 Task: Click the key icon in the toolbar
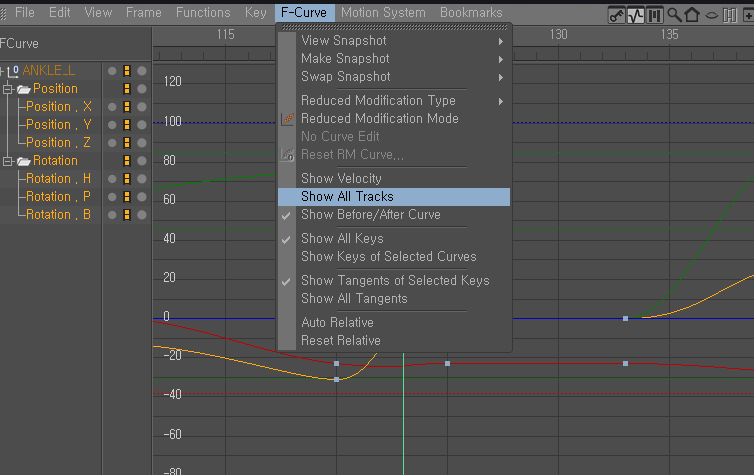click(x=616, y=15)
